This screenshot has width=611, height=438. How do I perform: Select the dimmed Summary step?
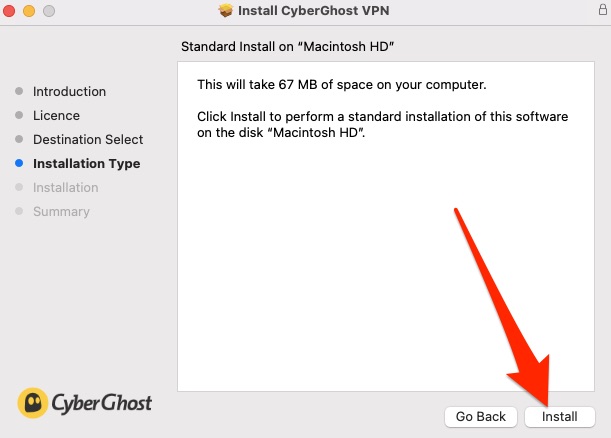(61, 212)
